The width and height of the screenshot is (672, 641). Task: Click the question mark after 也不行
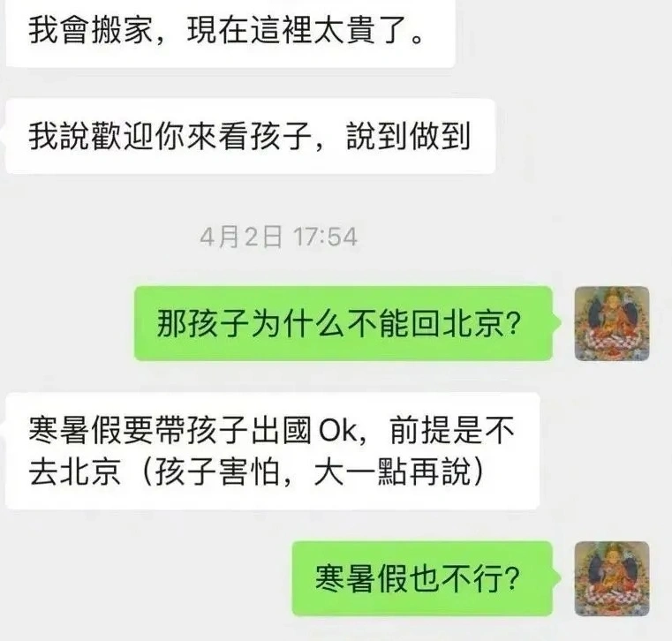point(511,578)
